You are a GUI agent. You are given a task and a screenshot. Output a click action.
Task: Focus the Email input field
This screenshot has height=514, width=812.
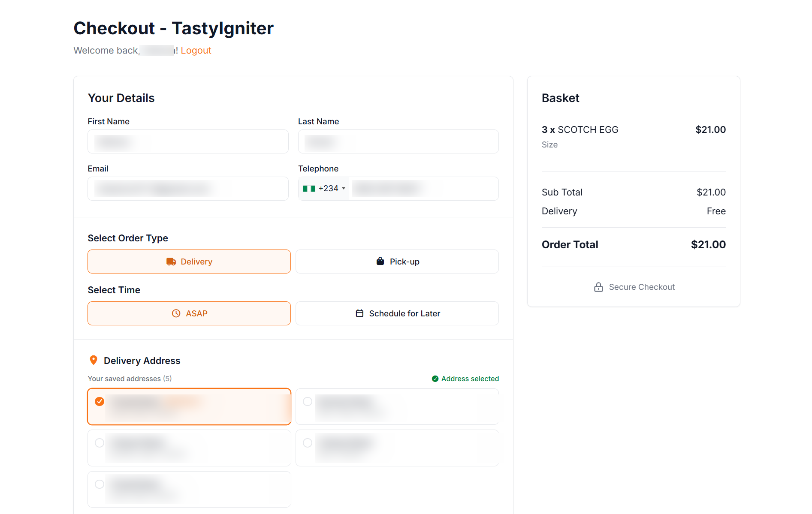(188, 189)
